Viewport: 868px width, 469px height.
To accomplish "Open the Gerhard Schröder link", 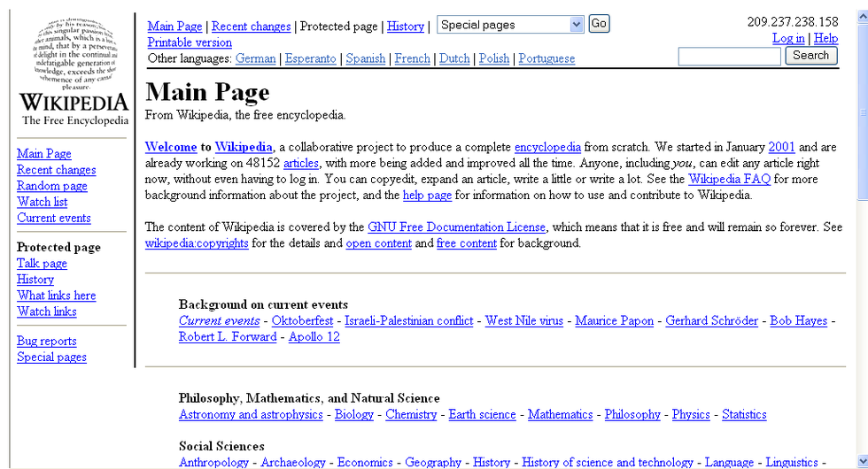I will [711, 320].
